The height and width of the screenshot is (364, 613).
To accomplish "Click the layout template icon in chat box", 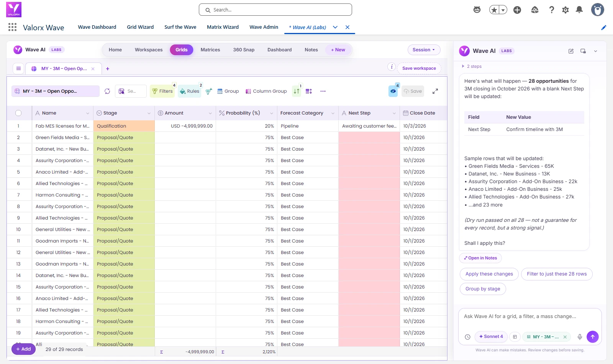I will pos(515,337).
